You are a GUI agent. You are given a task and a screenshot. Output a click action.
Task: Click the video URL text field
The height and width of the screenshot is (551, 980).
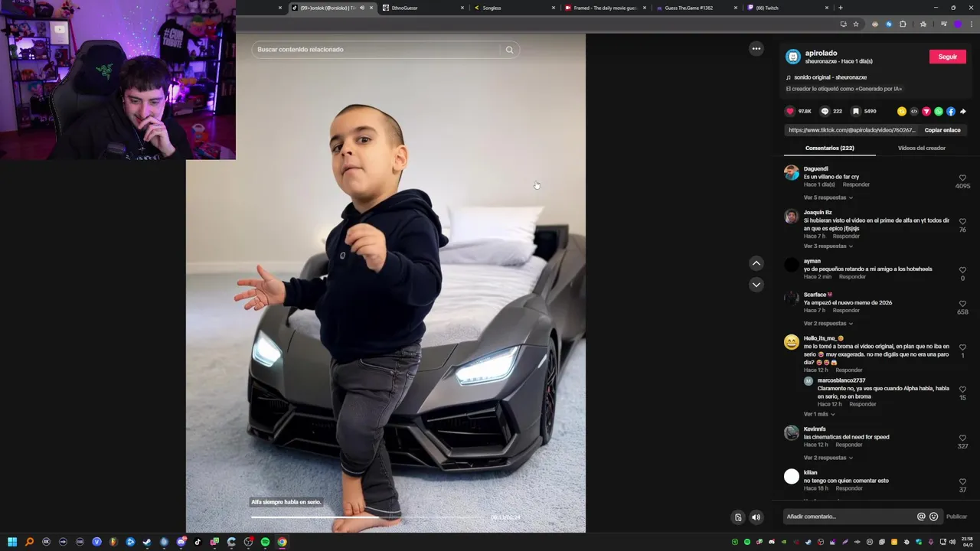tap(851, 130)
